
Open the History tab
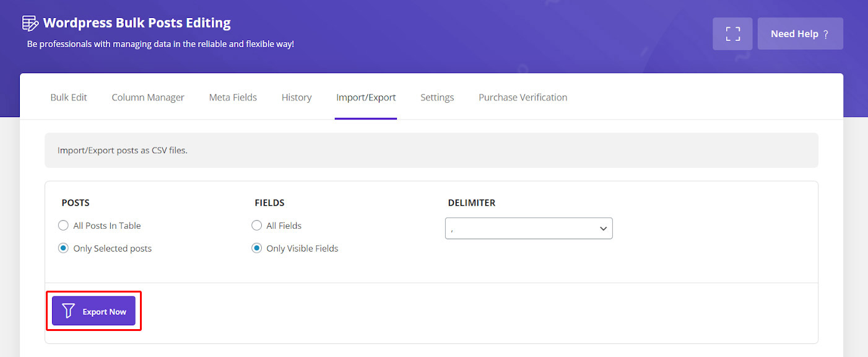(x=297, y=97)
